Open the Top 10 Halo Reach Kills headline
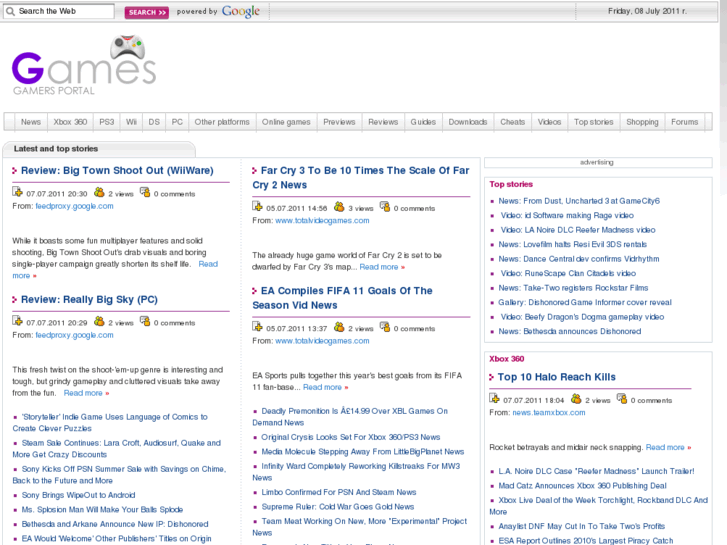Screen dimensions: 727x545 click(556, 377)
